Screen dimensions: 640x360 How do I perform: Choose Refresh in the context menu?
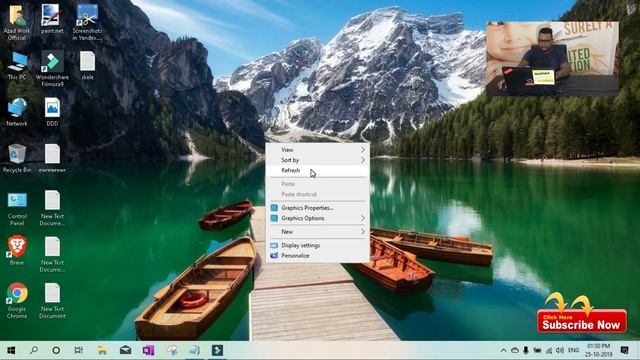pos(318,170)
